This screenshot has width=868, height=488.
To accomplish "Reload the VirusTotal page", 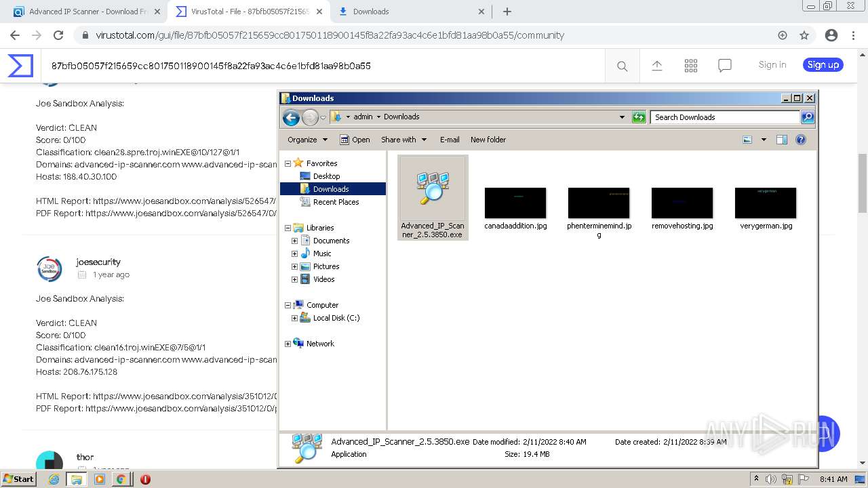I will coord(58,35).
